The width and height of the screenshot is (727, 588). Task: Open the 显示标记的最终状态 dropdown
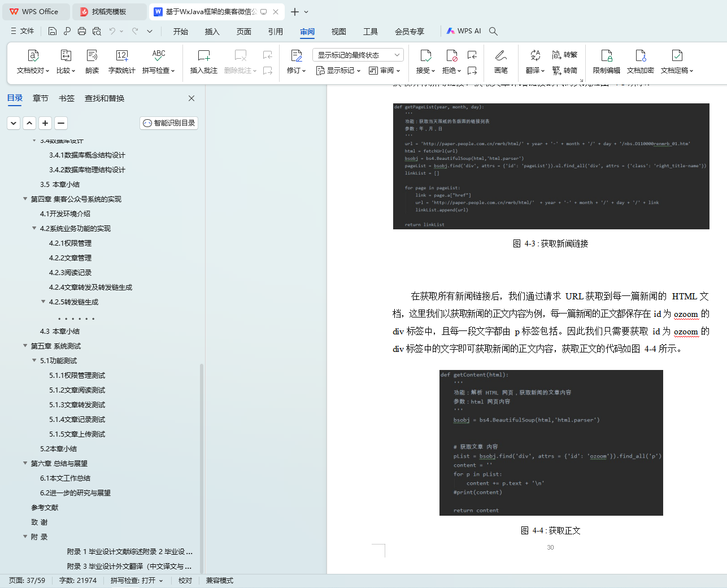tap(358, 55)
